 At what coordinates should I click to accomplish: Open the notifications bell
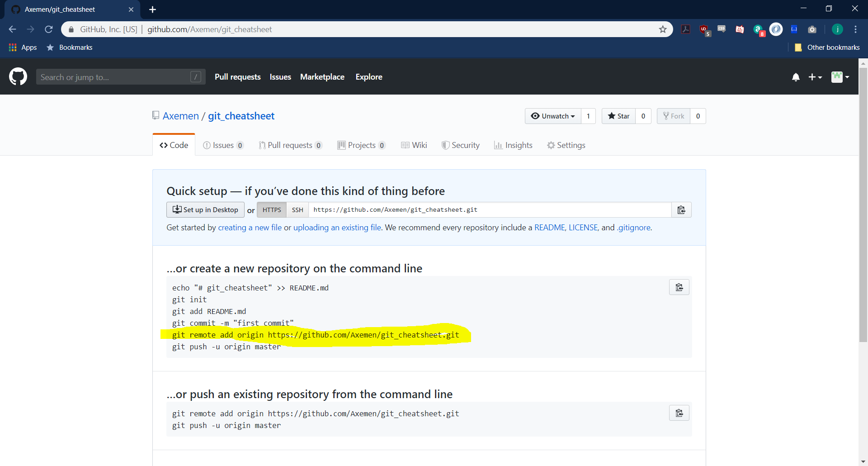pyautogui.click(x=796, y=77)
